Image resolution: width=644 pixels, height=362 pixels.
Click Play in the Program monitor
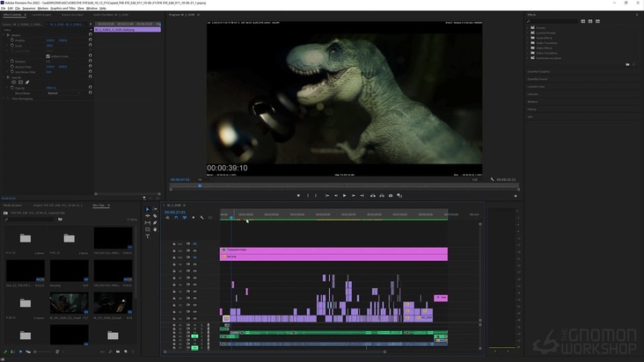345,196
